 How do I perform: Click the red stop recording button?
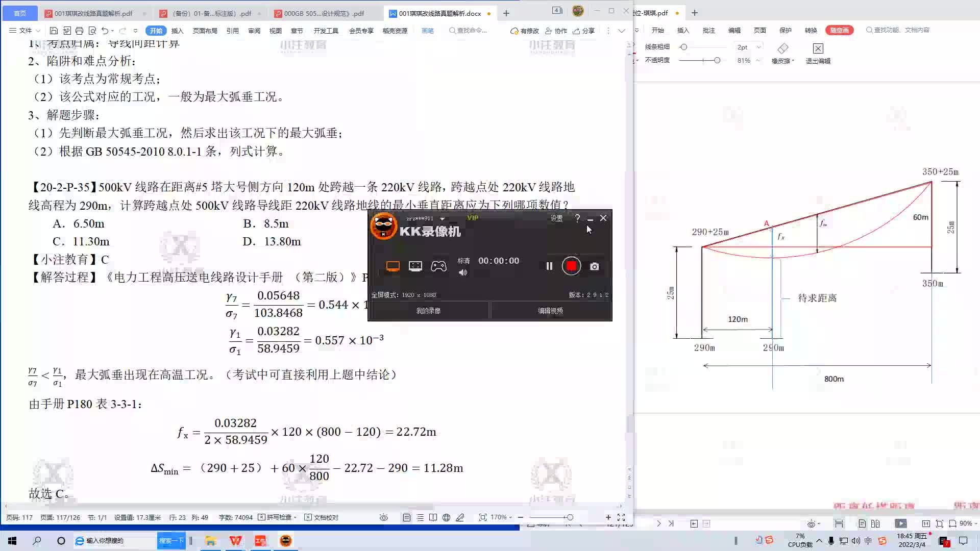[571, 266]
